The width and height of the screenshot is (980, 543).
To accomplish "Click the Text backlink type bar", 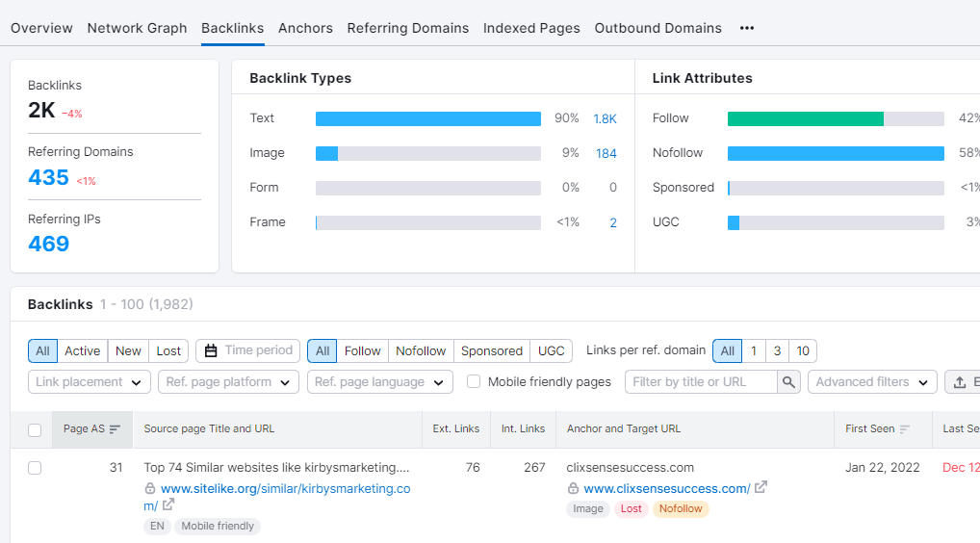I will 428,118.
